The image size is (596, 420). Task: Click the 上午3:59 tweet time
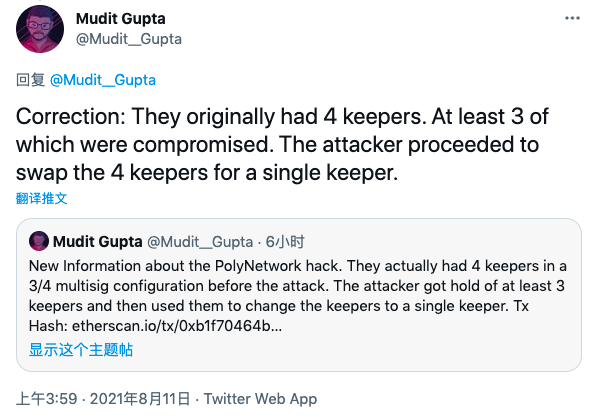tap(46, 399)
